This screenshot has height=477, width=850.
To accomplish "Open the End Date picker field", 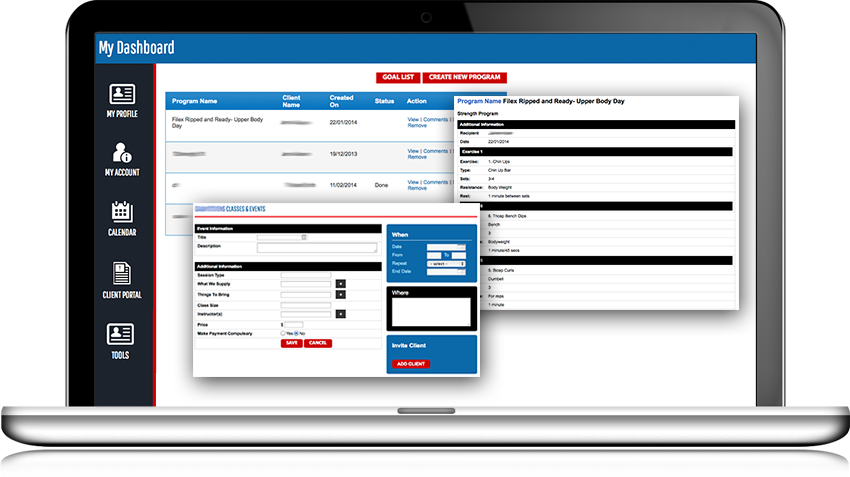I will pos(445,271).
